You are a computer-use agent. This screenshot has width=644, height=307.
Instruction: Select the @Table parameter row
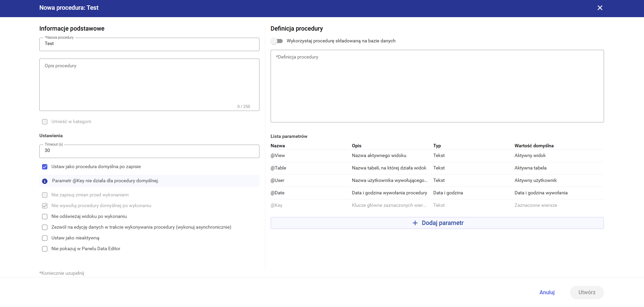pyautogui.click(x=437, y=168)
